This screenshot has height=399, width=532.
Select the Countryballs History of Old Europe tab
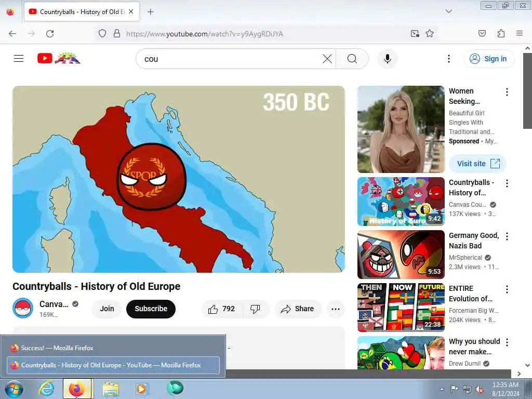(x=82, y=11)
